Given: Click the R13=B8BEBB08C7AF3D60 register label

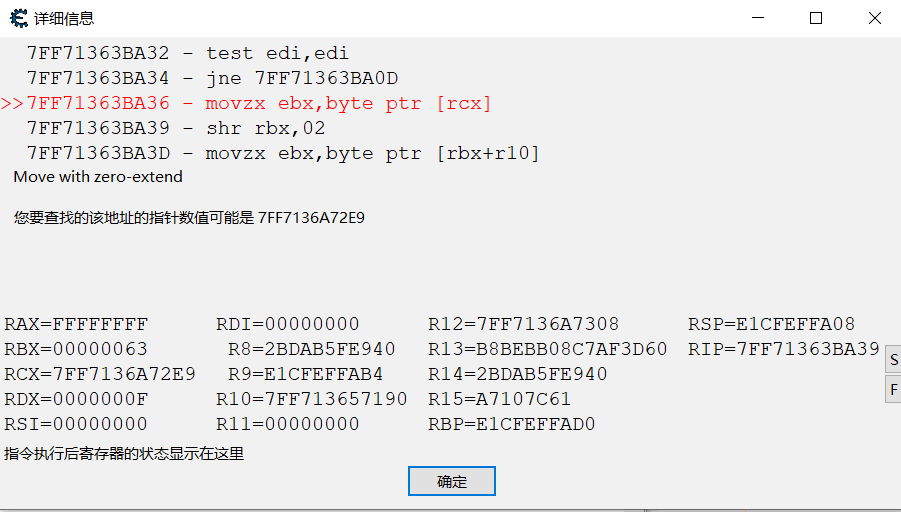Looking at the screenshot, I should click(x=548, y=349).
